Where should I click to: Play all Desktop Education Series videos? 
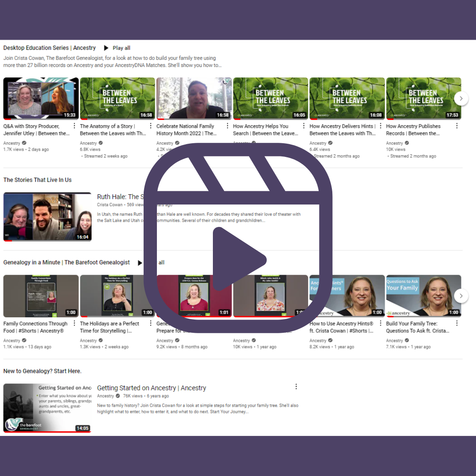click(x=117, y=48)
